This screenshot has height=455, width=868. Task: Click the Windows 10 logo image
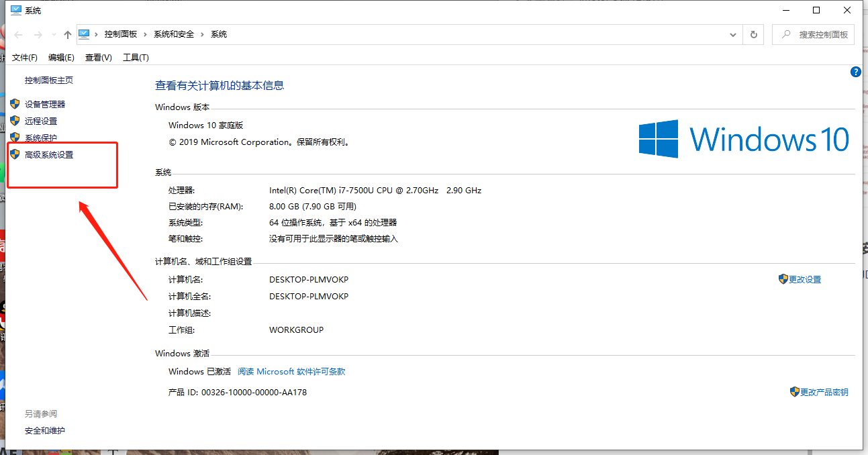pyautogui.click(x=744, y=139)
